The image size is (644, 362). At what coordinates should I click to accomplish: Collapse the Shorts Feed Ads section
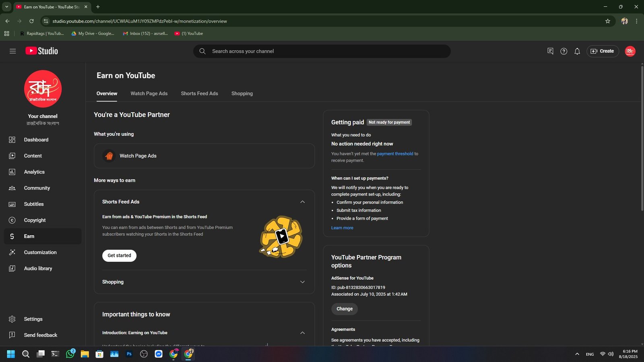(x=302, y=202)
